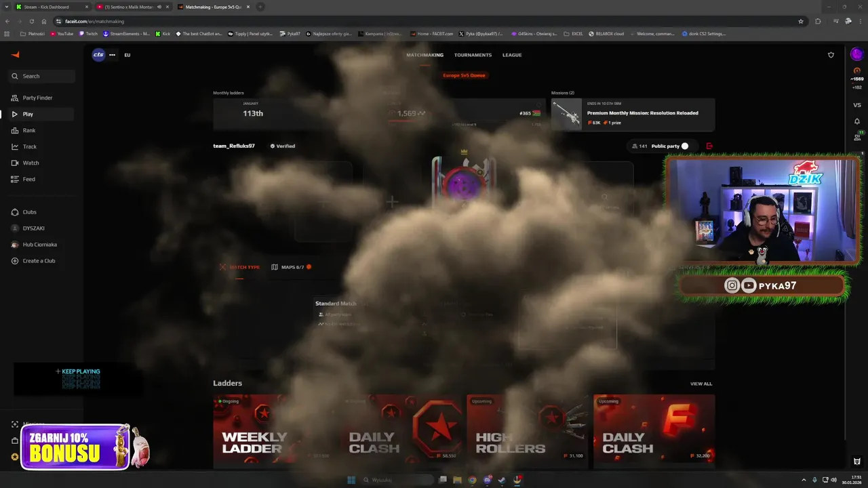Open the donk CS2 Settings bookmark
This screenshot has width=868, height=488.
coord(703,33)
